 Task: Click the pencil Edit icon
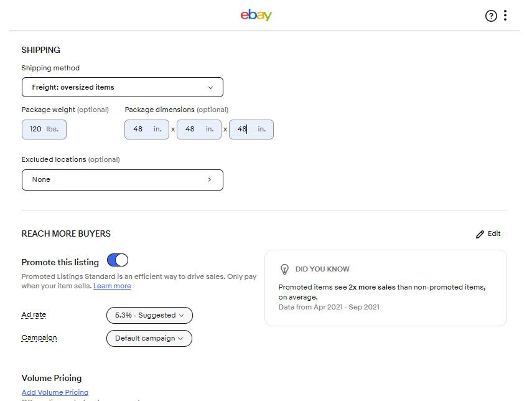[480, 234]
